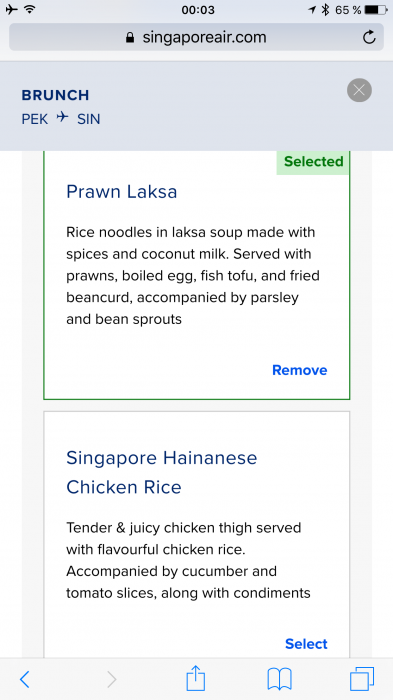Viewport: 393px width, 700px height.
Task: Open the bookmarks book icon
Action: coord(280,679)
